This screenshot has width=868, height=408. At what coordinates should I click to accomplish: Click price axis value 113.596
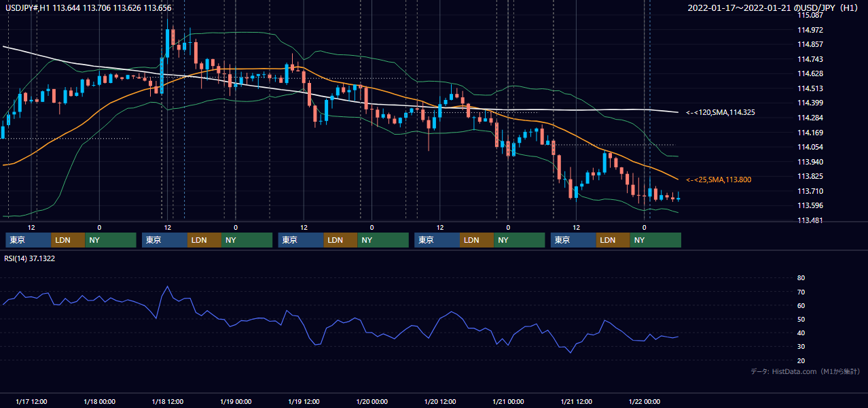(810, 205)
